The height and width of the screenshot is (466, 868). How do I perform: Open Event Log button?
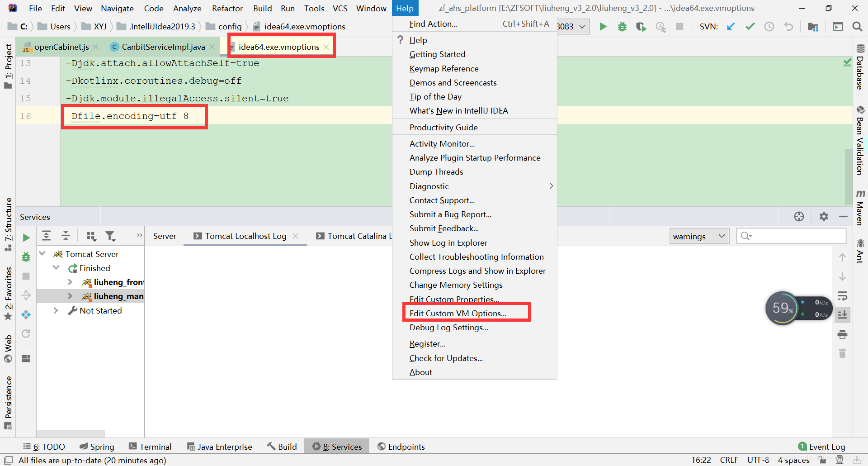tap(821, 447)
